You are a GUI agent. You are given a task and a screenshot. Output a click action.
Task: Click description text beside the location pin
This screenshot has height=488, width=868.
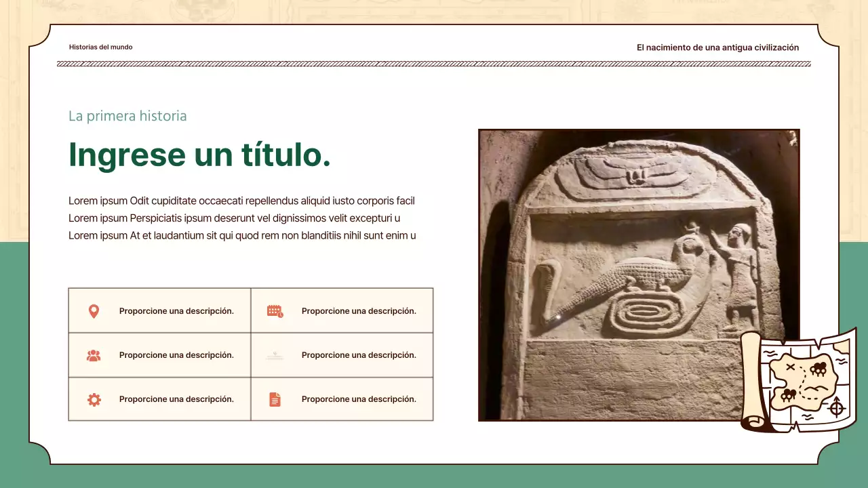(x=177, y=310)
